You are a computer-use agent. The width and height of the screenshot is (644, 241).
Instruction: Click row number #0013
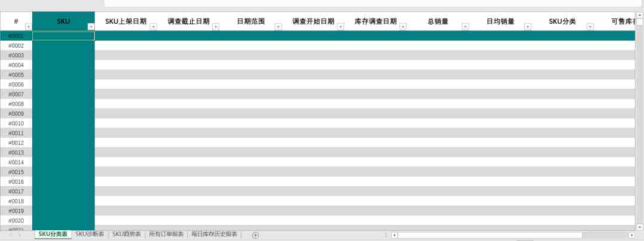(x=16, y=153)
